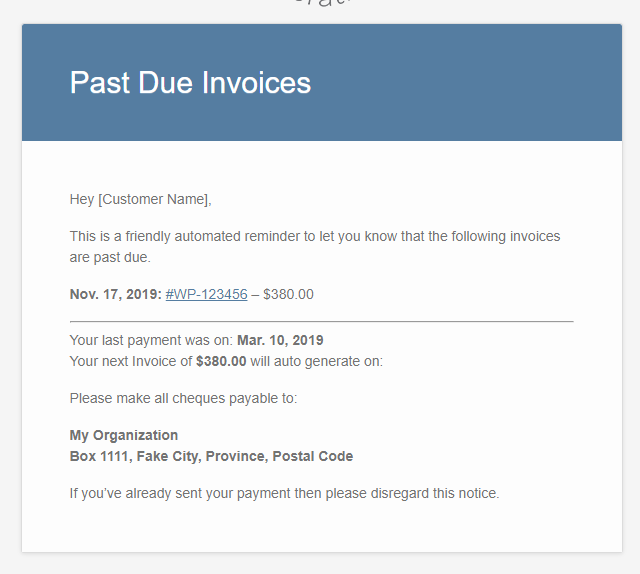Open the #WP-123456 invoice link

206,294
